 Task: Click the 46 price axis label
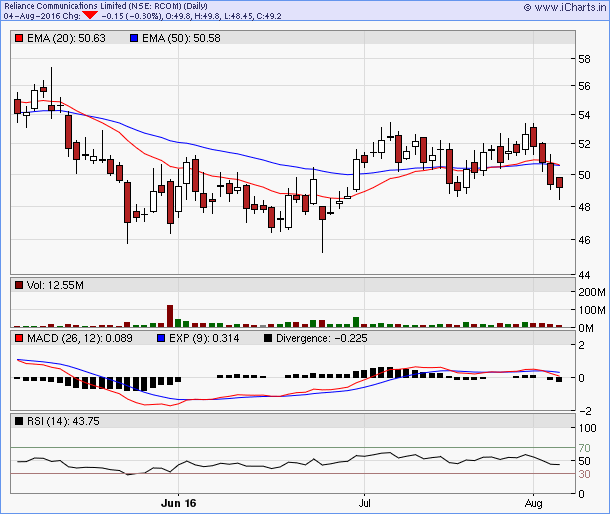[584, 240]
